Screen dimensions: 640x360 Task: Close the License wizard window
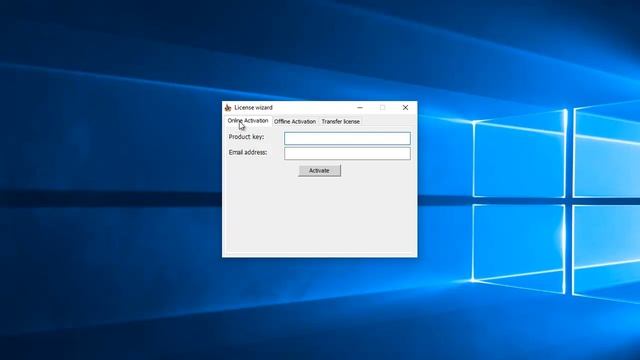tap(405, 108)
